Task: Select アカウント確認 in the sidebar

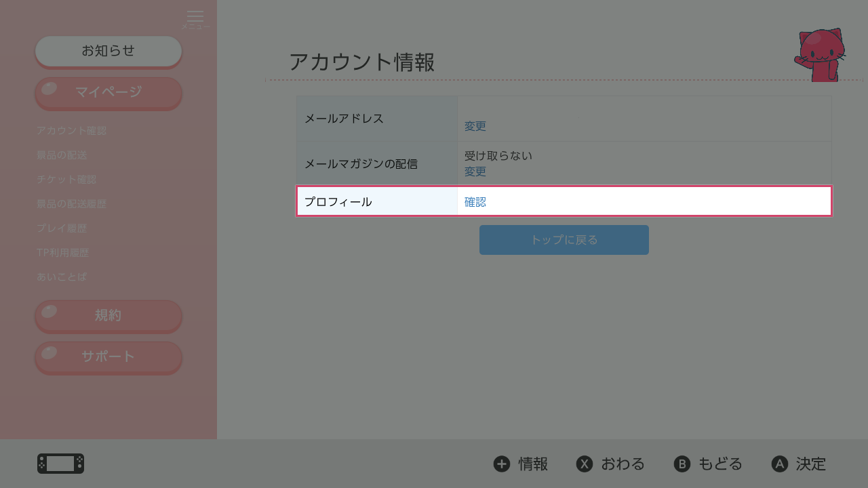Action: [72, 131]
